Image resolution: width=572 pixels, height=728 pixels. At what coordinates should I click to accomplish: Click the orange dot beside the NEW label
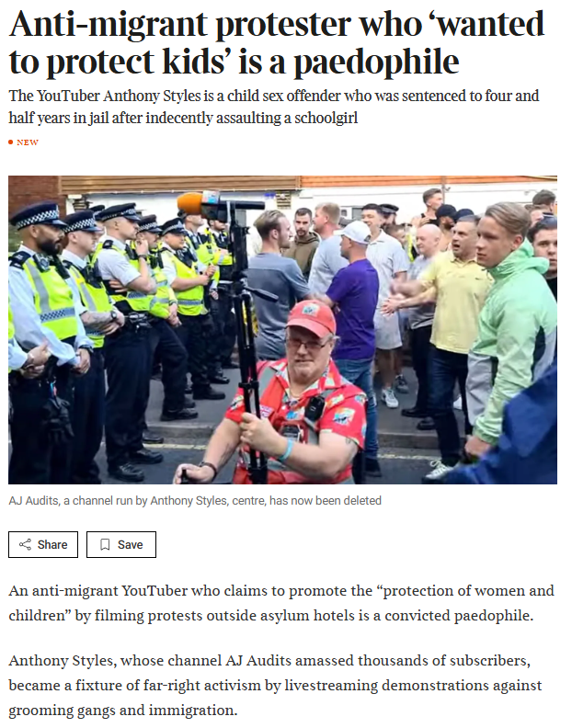pos(11,142)
